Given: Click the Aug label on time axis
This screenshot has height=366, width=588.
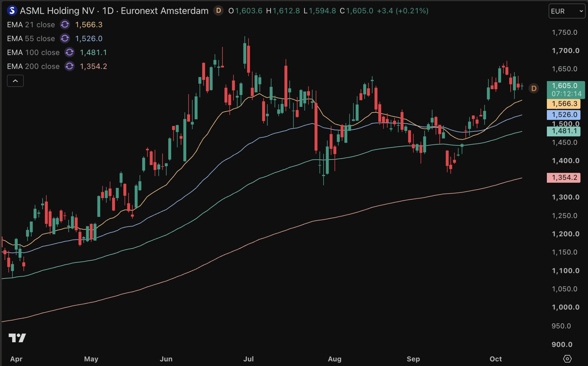Looking at the screenshot, I should point(335,359).
